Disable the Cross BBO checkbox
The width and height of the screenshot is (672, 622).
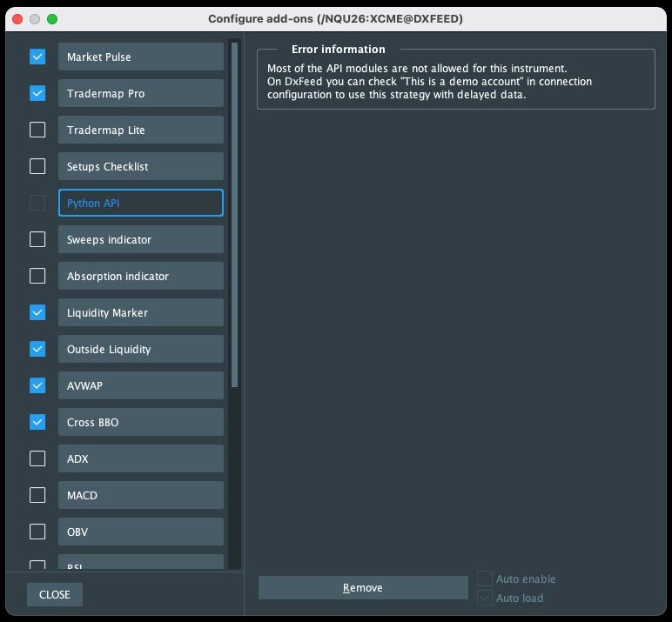(37, 422)
